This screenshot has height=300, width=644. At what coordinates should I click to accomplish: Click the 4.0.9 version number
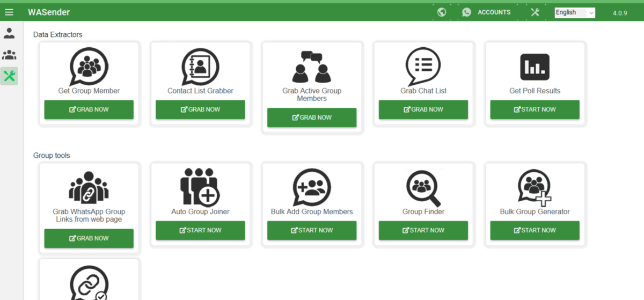[x=620, y=13]
